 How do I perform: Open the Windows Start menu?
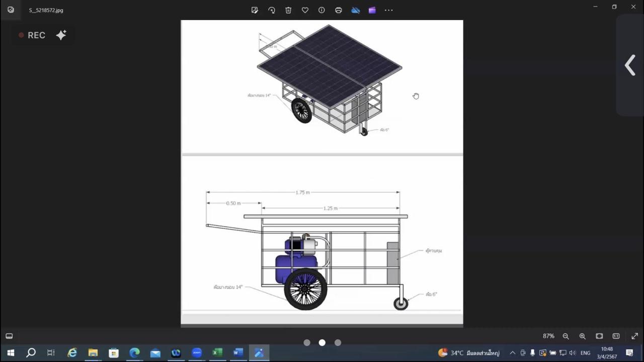[11, 353]
